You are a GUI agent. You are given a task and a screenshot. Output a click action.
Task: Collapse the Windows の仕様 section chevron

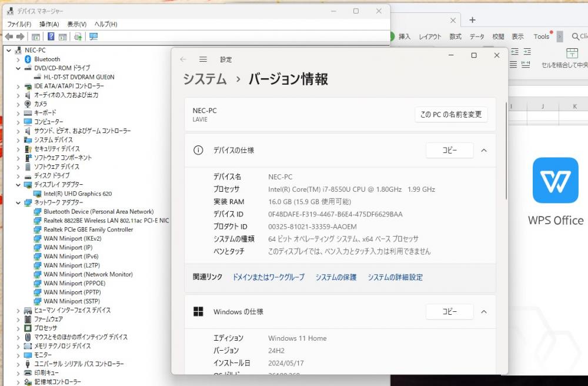pos(484,312)
